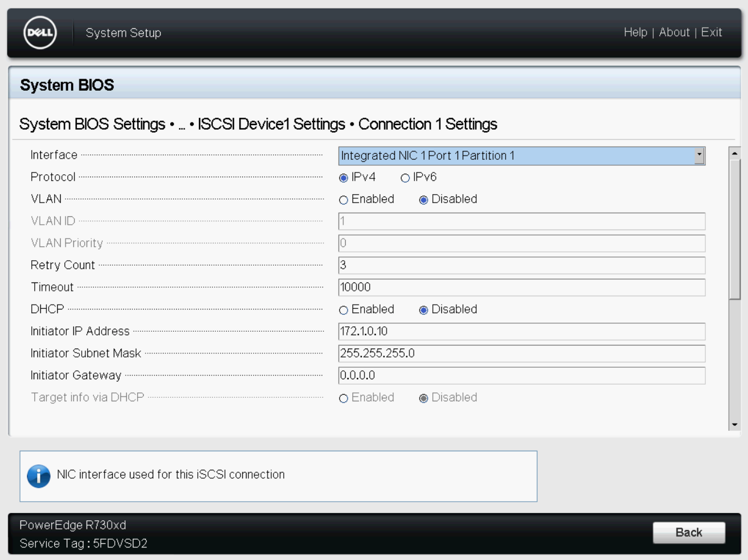The height and width of the screenshot is (560, 748).
Task: Set VLAN to Disabled
Action: point(423,199)
